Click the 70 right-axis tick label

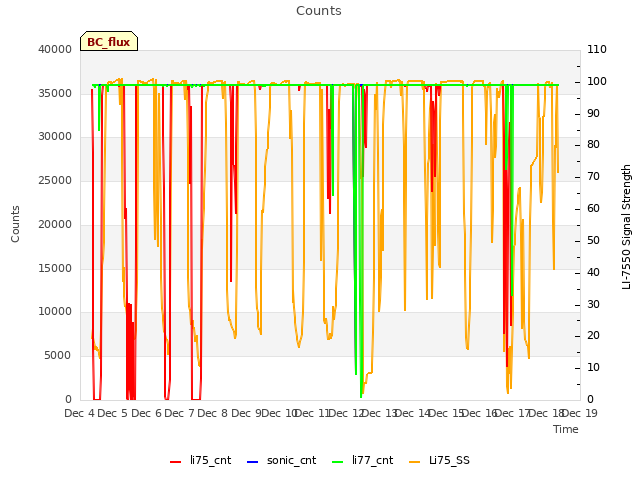(593, 177)
